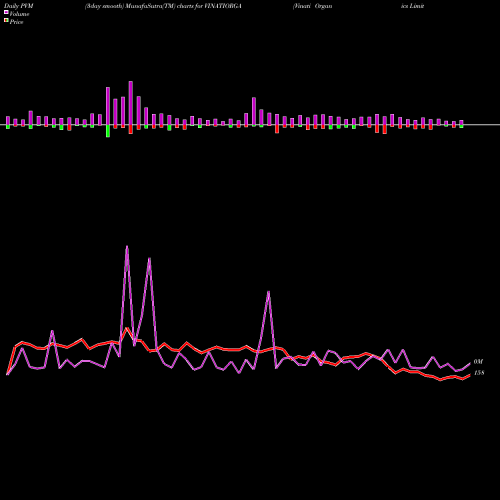Screen dimensions: 500x500
Task: Click the red-green Price legend swatch
Action: pos(6,21)
